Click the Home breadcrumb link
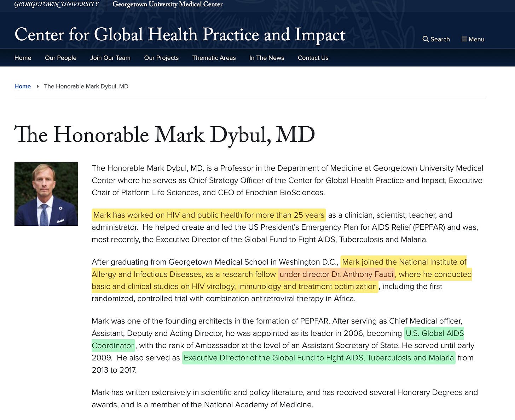The width and height of the screenshot is (515, 420). tap(23, 86)
